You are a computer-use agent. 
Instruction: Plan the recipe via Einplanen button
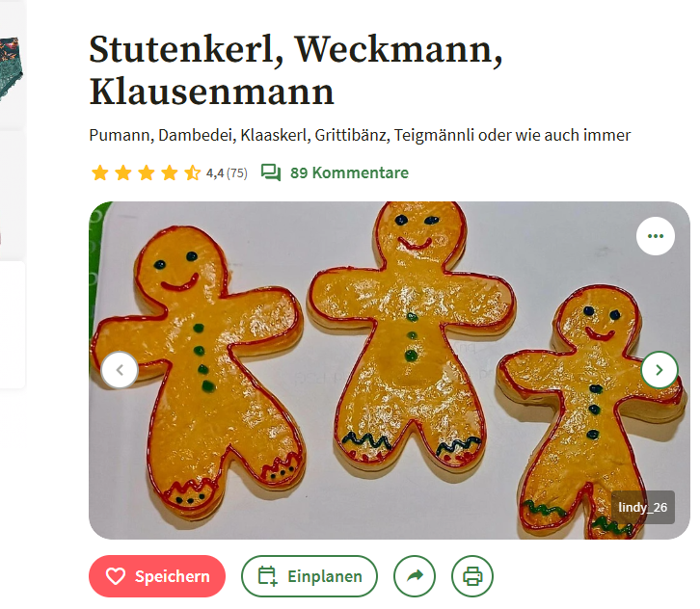310,576
